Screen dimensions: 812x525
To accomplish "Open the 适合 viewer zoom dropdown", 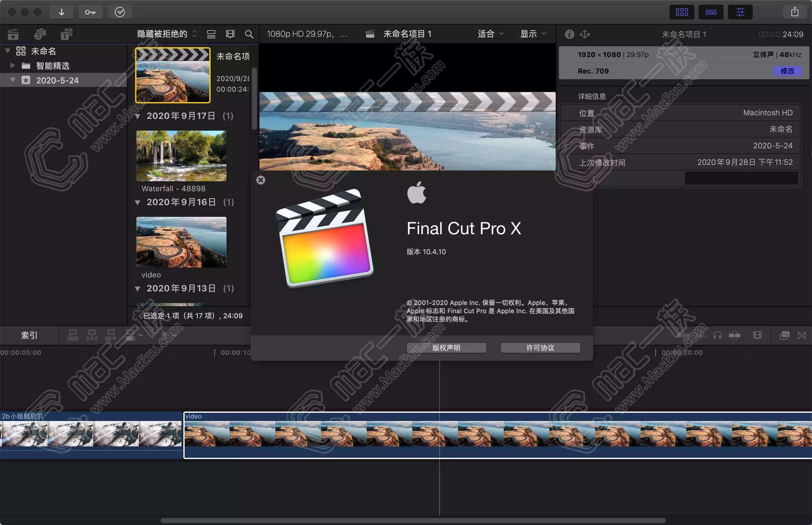I will tap(490, 34).
